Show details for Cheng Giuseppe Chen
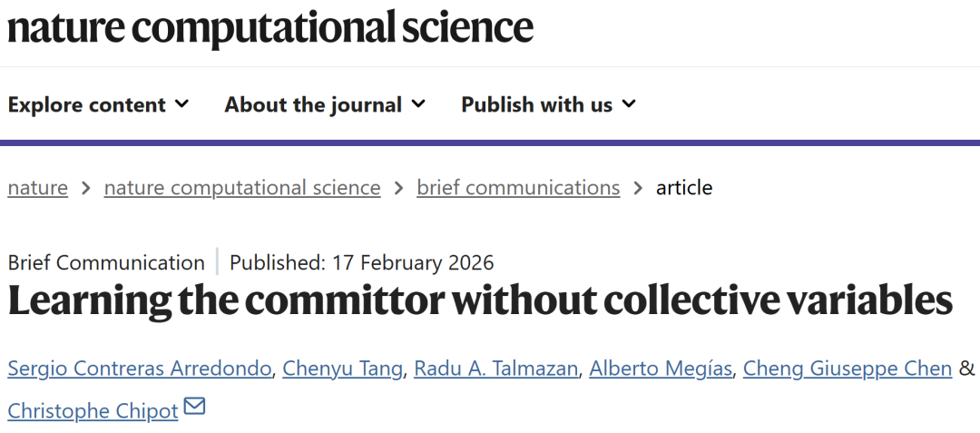This screenshot has height=433, width=980. coord(848,369)
